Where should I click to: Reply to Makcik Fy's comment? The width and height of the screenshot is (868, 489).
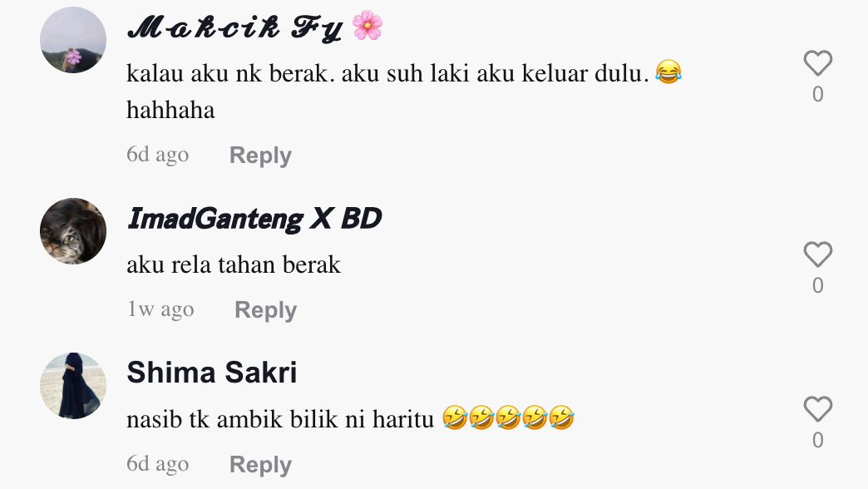260,155
